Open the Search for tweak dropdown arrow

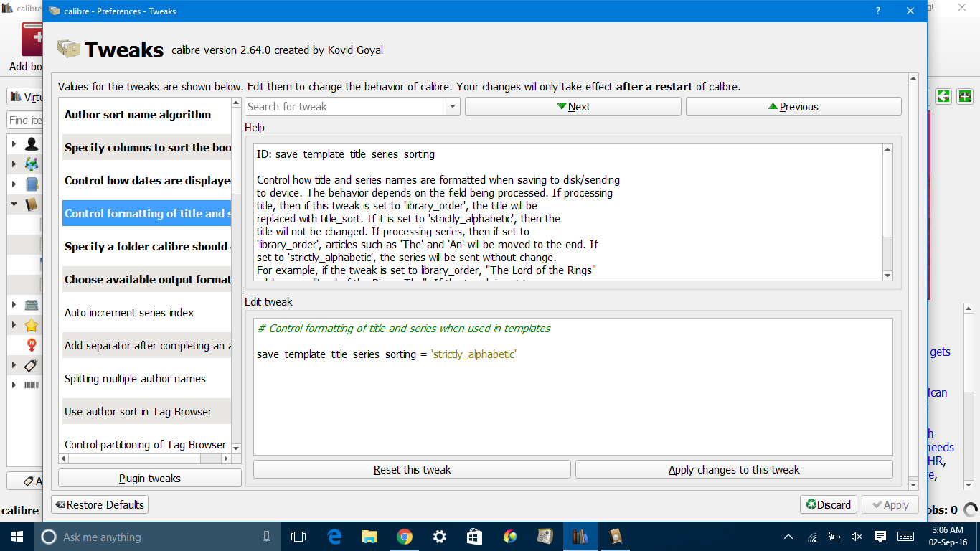click(x=453, y=107)
